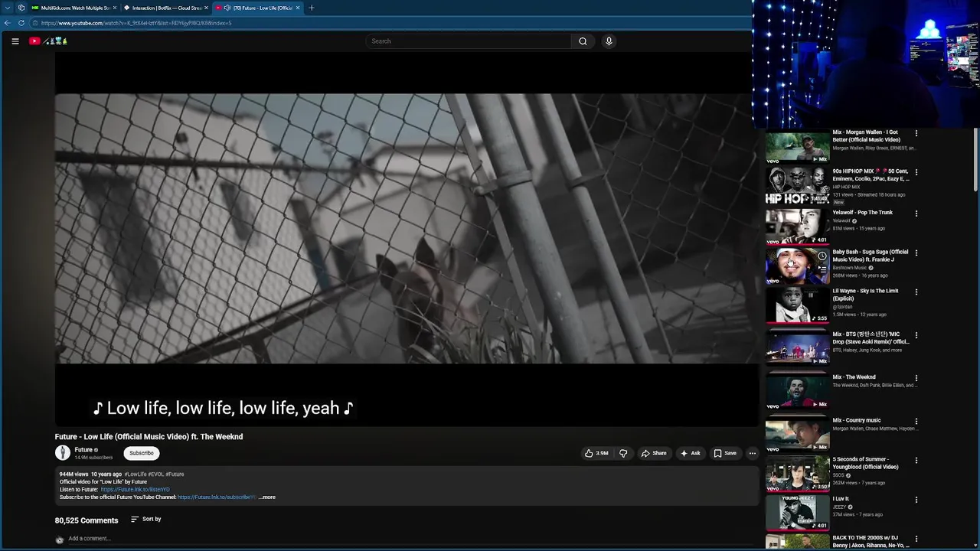Subscribe to the Future channel
Viewport: 980px width, 551px height.
[142, 453]
